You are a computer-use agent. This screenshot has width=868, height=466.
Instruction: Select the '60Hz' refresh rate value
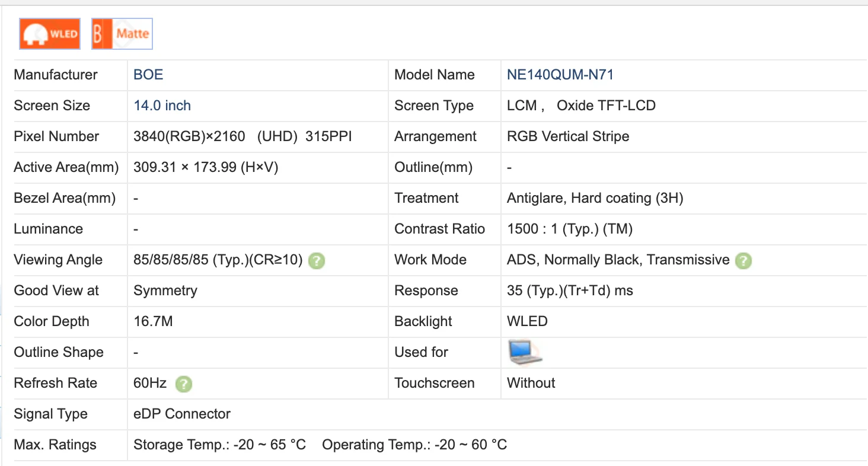click(x=150, y=383)
